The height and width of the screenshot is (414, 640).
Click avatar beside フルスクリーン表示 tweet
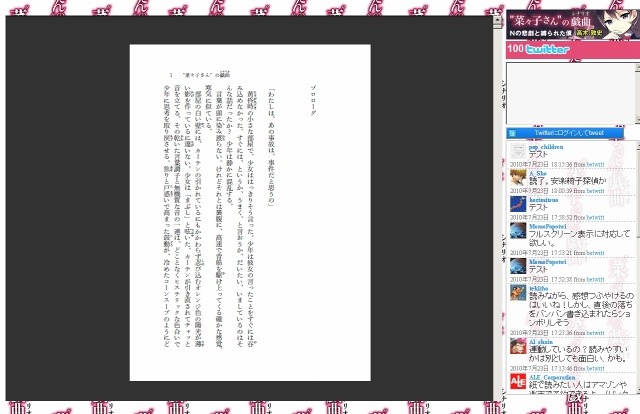click(518, 231)
